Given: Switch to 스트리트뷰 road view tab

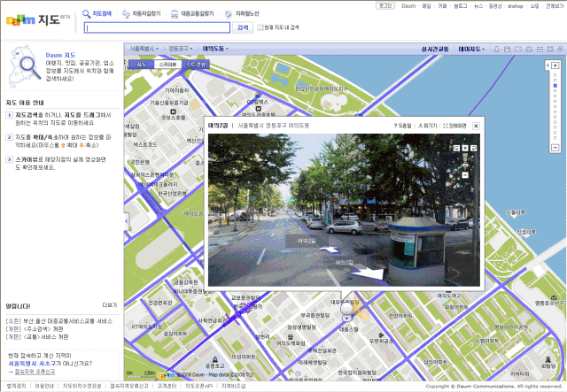Looking at the screenshot, I should click(x=195, y=65).
